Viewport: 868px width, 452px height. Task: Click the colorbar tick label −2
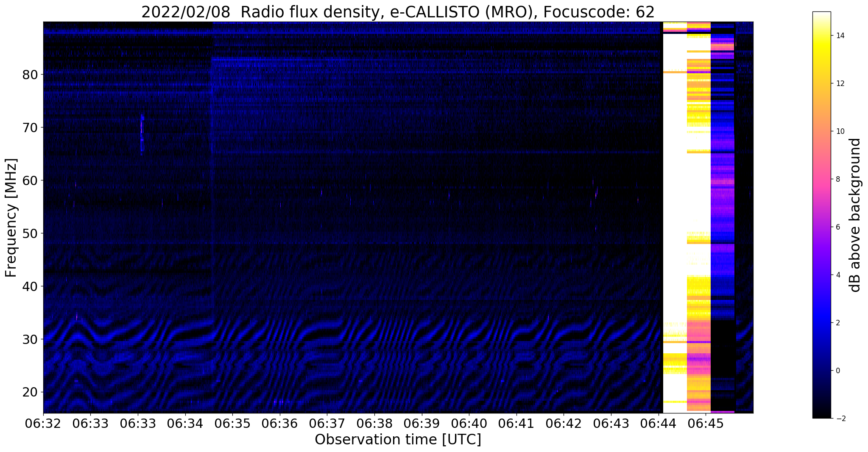[x=840, y=419]
